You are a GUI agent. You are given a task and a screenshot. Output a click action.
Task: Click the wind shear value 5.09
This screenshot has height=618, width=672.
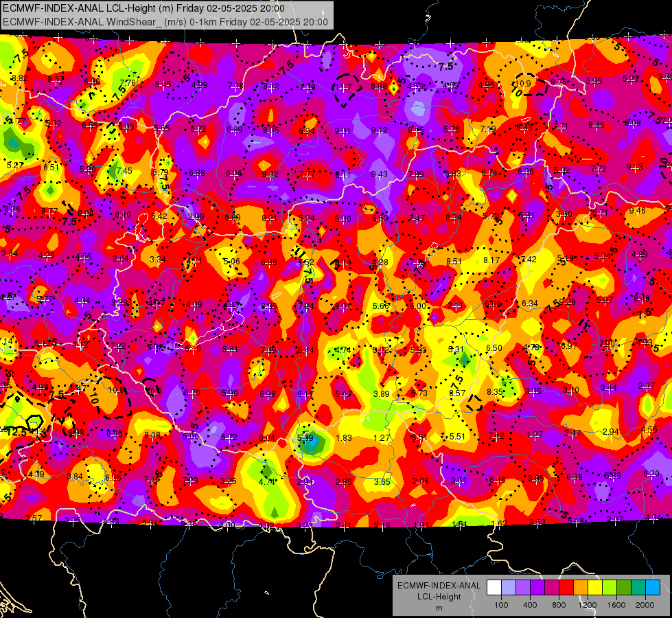point(305,438)
